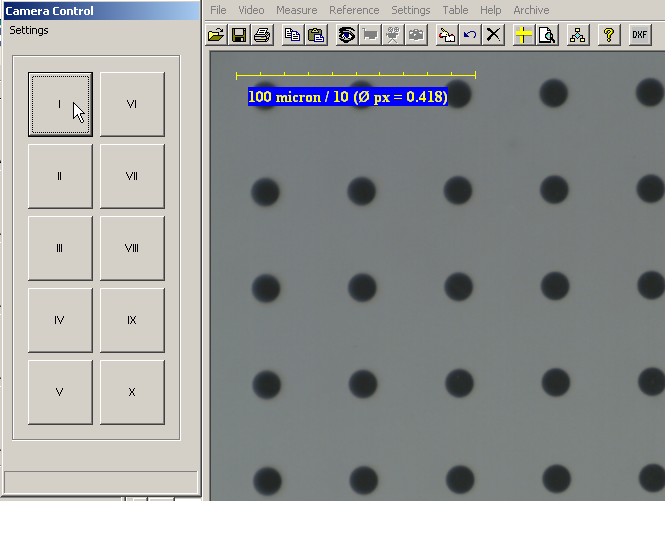The height and width of the screenshot is (543, 672).
Task: Click the copy icon in toolbar
Action: [x=293, y=35]
